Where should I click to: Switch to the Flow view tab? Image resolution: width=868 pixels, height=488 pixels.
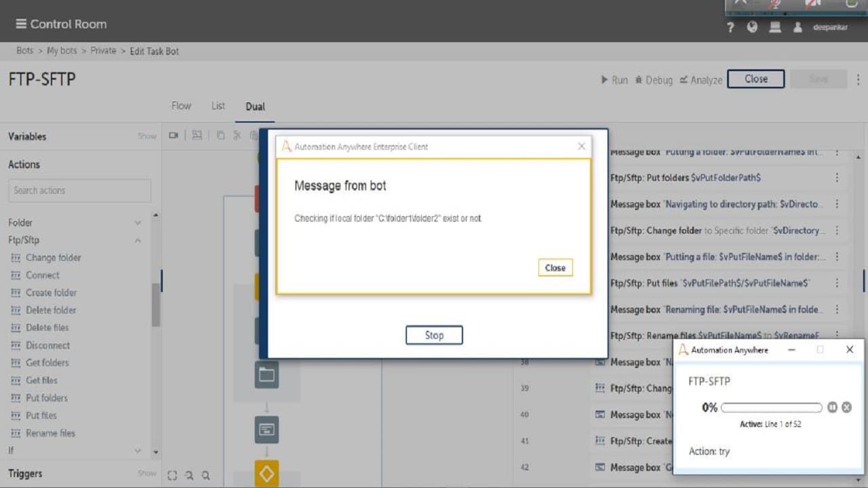click(181, 106)
